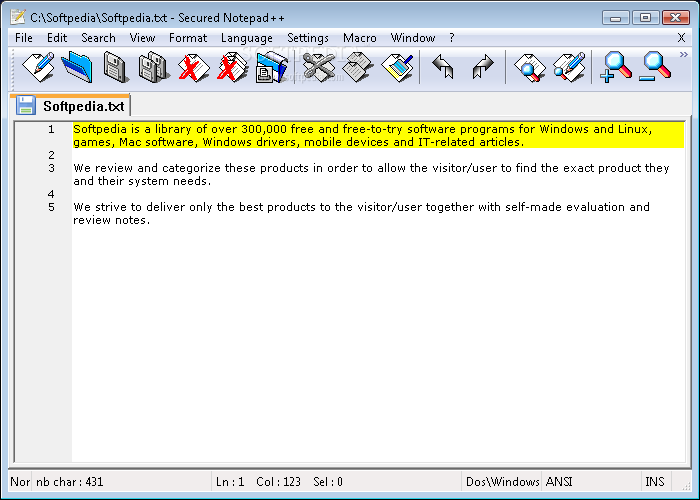The width and height of the screenshot is (700, 500).
Task: Click the ANSI encoding status entry
Action: [x=592, y=482]
